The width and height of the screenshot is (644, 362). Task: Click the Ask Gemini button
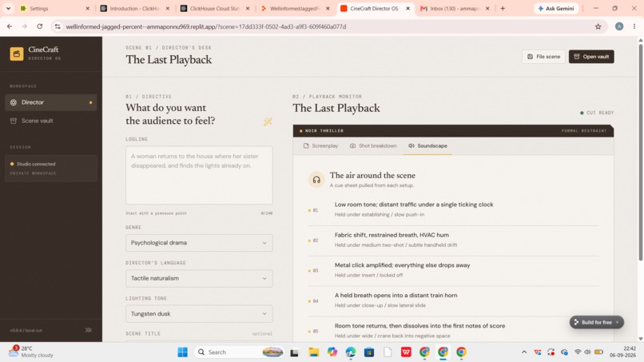pyautogui.click(x=556, y=8)
